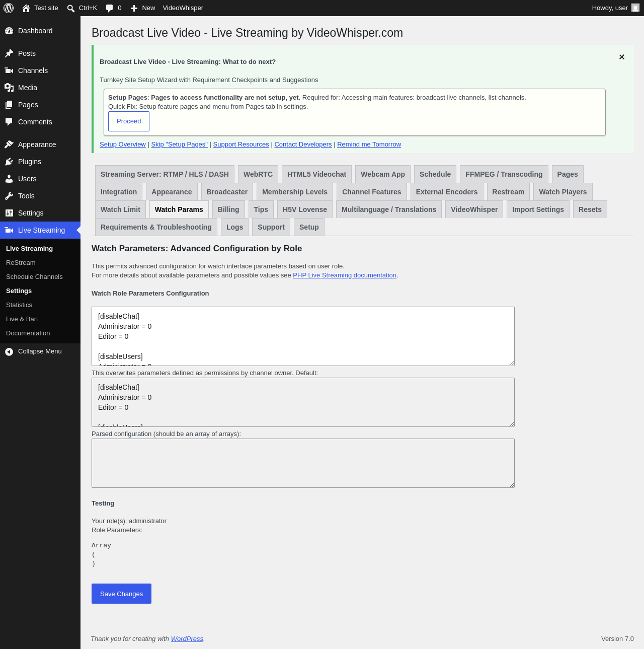Viewport: 644px width, 649px height.
Task: Select the Channel Features tab
Action: click(372, 192)
